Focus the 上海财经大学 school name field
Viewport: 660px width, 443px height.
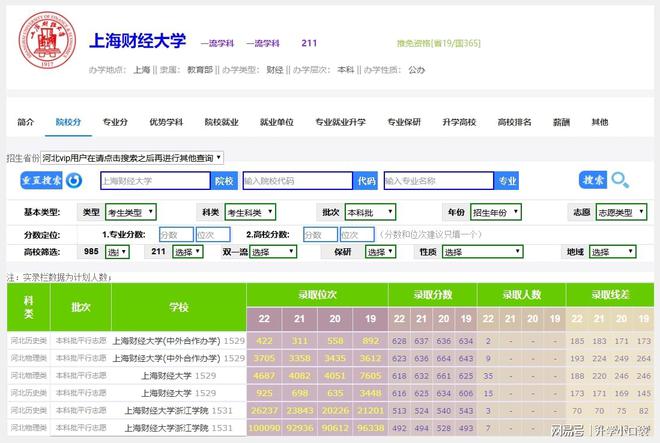tap(155, 181)
